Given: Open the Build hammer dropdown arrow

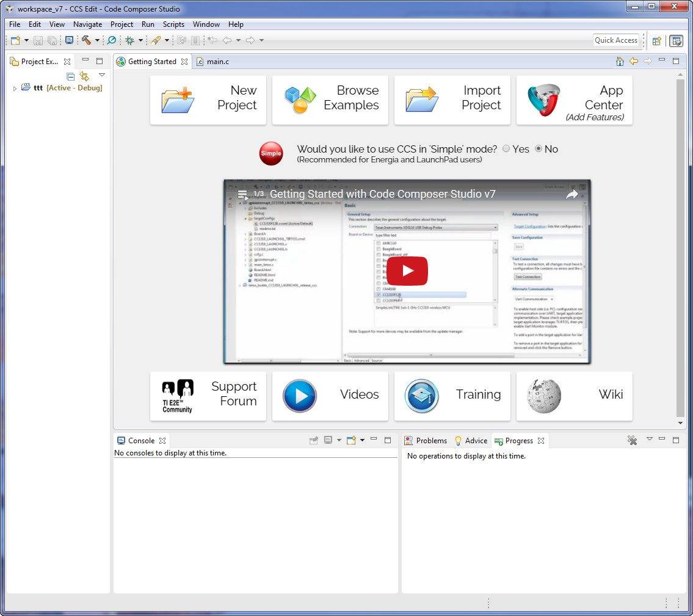Looking at the screenshot, I should 97,40.
